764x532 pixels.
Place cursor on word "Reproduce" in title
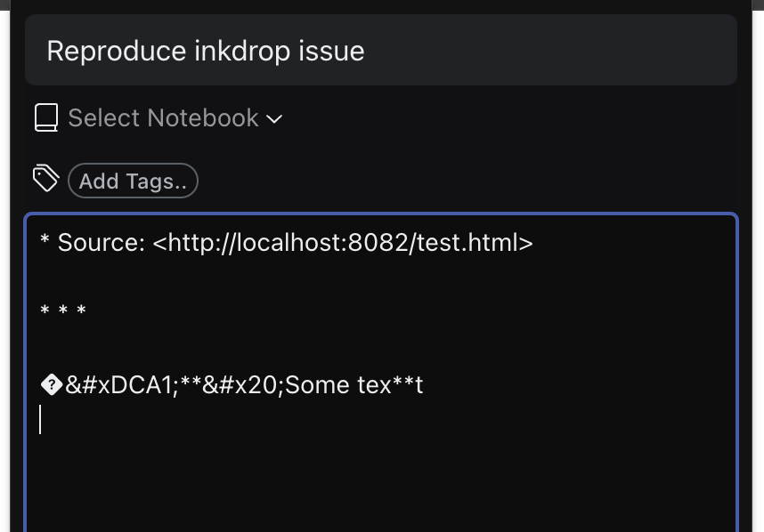(x=117, y=51)
